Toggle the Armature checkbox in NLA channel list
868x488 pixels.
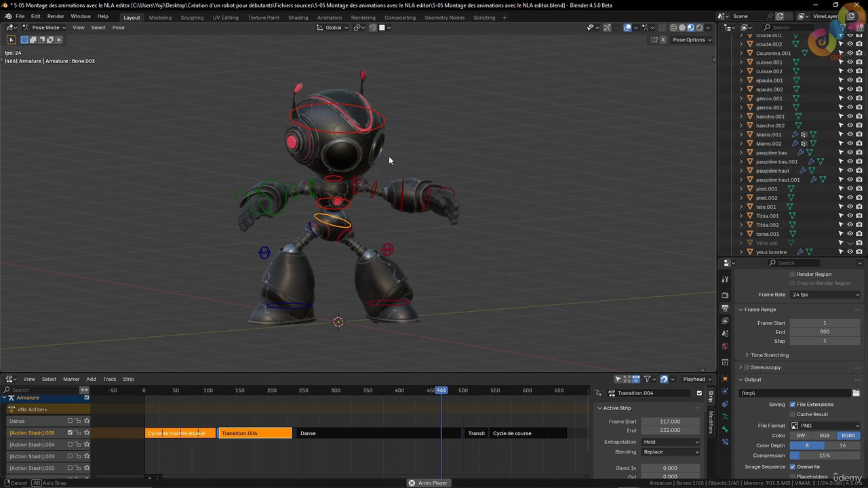(x=87, y=398)
